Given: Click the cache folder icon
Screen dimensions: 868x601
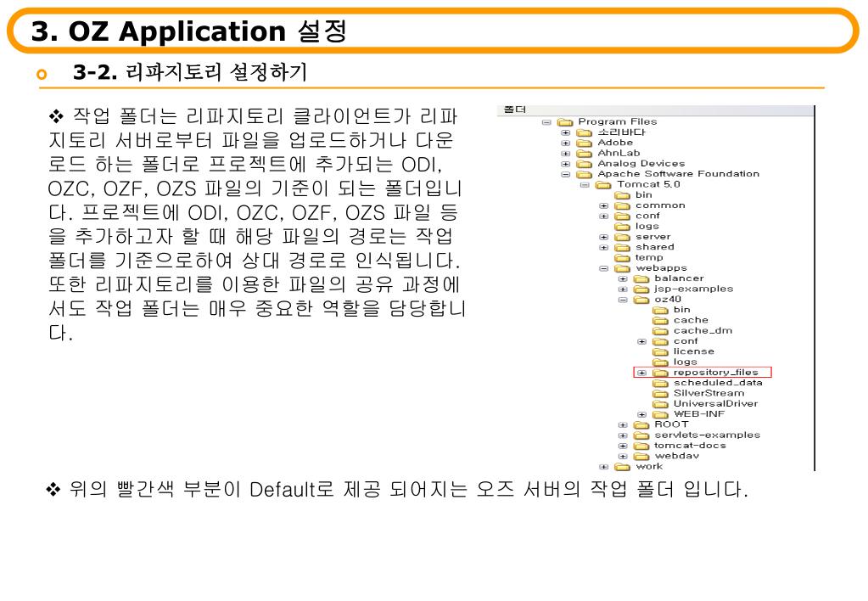Looking at the screenshot, I should [660, 321].
